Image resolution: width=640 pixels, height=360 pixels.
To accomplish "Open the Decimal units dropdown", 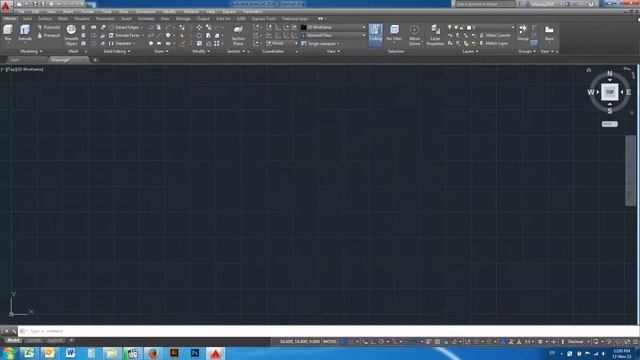I will [578, 342].
